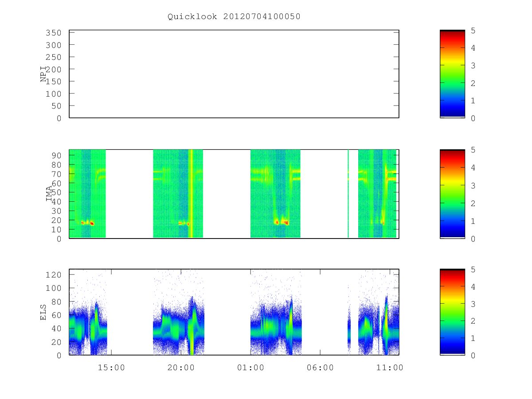Click the 150 tick on NPI axis
Screen dimensions: 532x399
click(53, 82)
